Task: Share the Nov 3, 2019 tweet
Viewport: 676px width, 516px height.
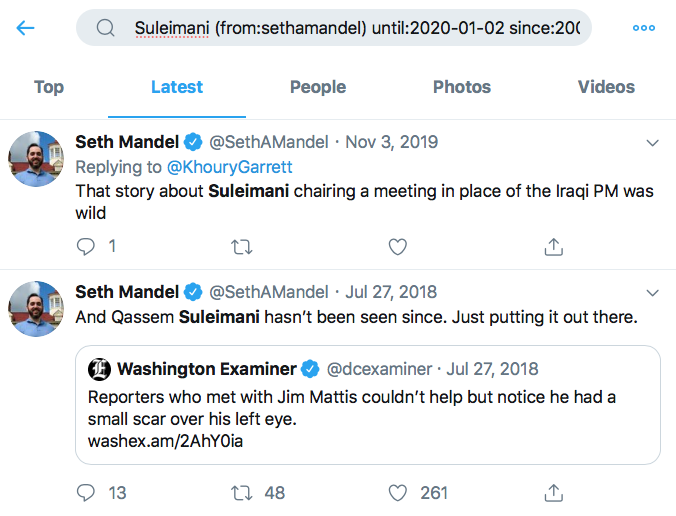Action: point(552,245)
